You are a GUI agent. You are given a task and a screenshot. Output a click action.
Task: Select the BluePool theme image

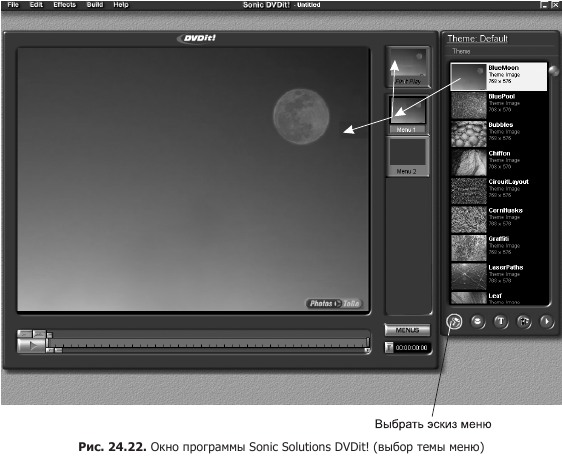499,105
